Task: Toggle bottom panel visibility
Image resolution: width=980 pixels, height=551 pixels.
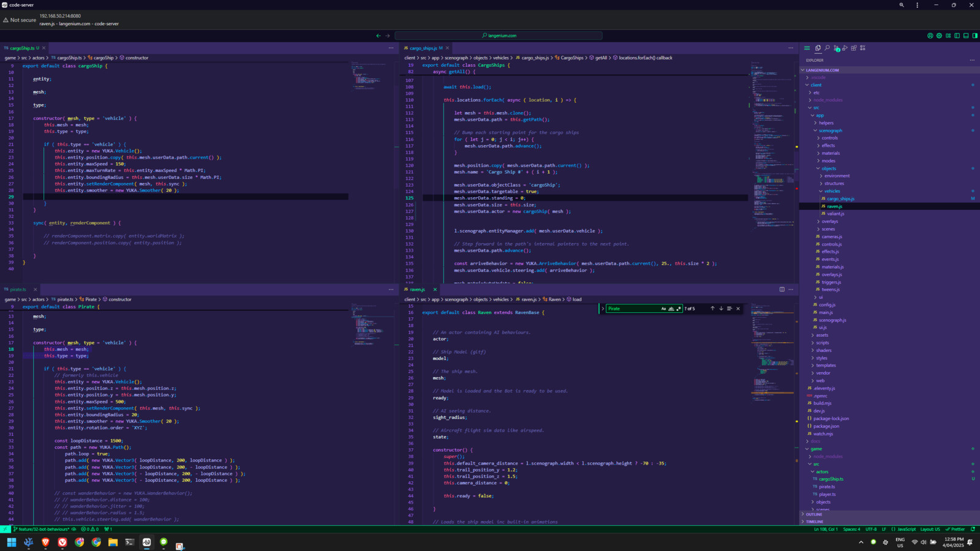Action: click(x=966, y=36)
